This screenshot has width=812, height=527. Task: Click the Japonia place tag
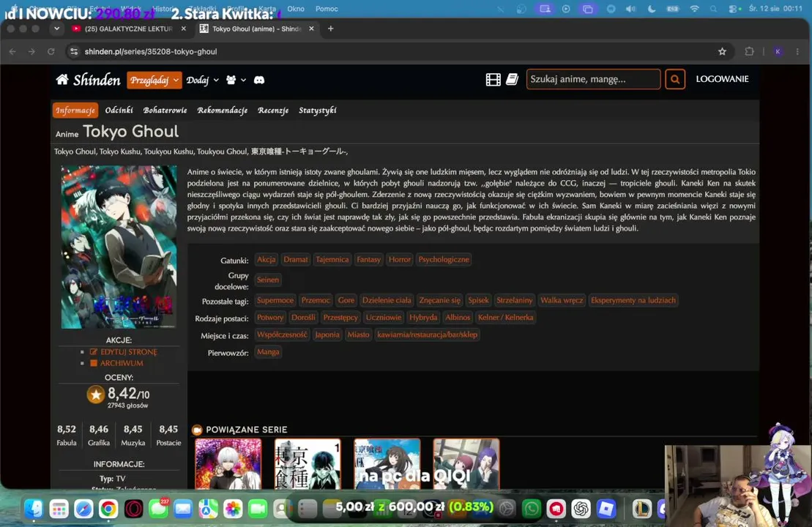tap(327, 334)
